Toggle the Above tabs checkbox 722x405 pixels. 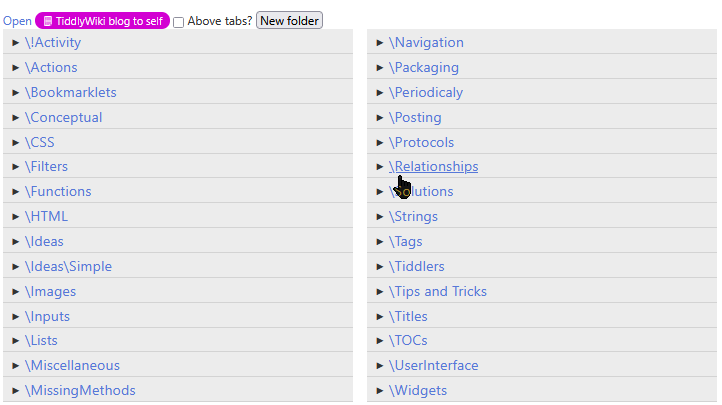(x=179, y=22)
